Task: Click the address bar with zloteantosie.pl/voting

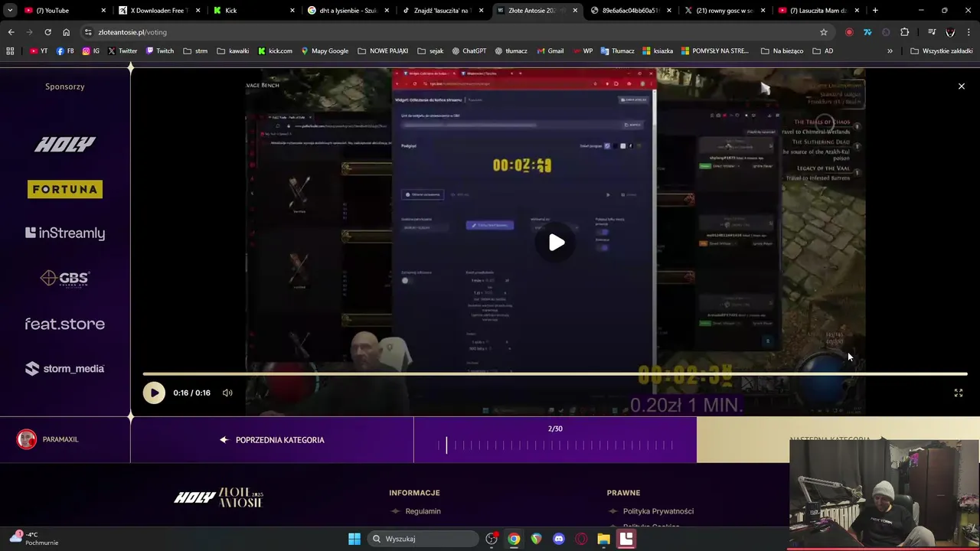Action: pos(452,32)
